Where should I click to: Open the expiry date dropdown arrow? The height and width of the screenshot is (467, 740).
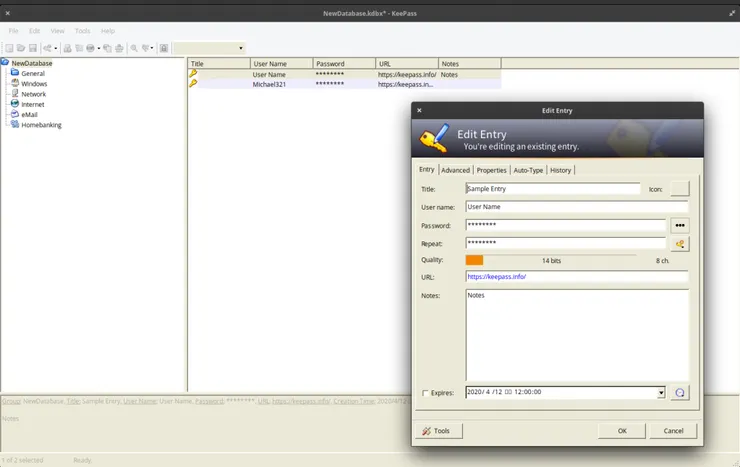pos(661,392)
